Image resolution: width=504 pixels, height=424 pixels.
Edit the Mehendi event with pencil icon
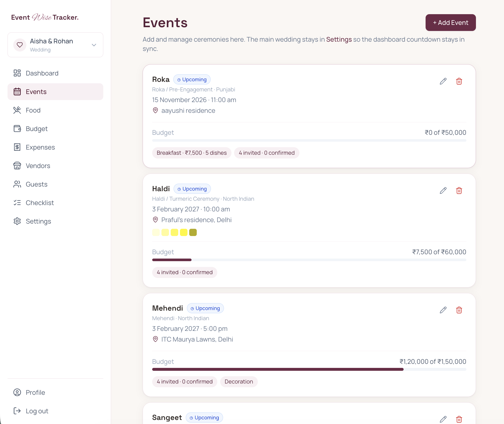point(443,310)
